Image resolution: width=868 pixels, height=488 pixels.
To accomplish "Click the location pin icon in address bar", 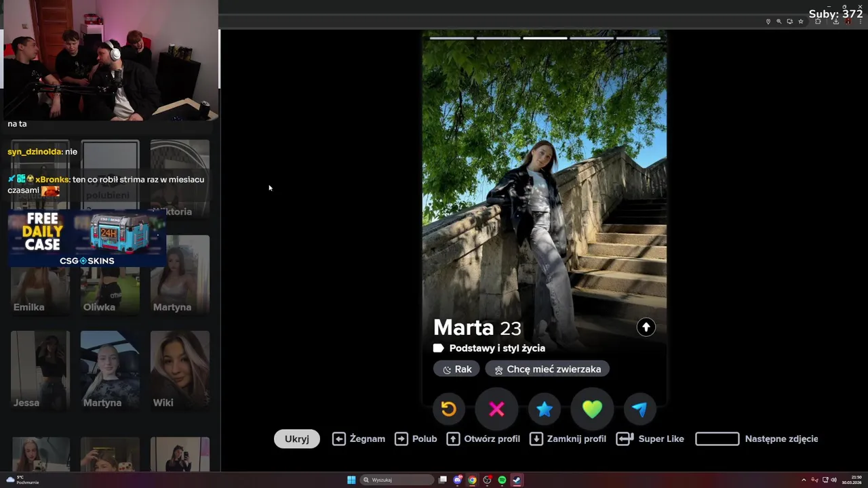I will pyautogui.click(x=768, y=22).
